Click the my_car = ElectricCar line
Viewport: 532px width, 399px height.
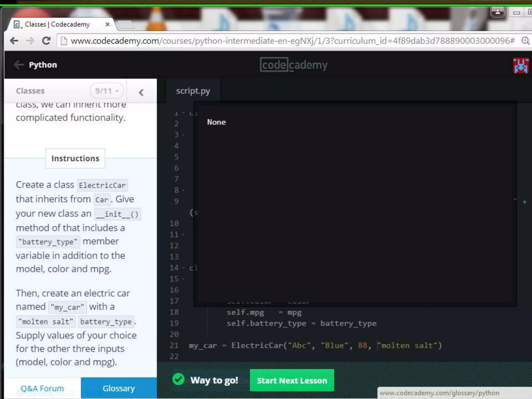click(x=315, y=345)
